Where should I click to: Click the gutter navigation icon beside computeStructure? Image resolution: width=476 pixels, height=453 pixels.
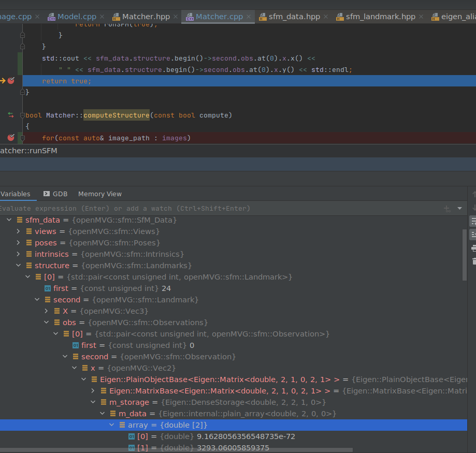(x=11, y=115)
